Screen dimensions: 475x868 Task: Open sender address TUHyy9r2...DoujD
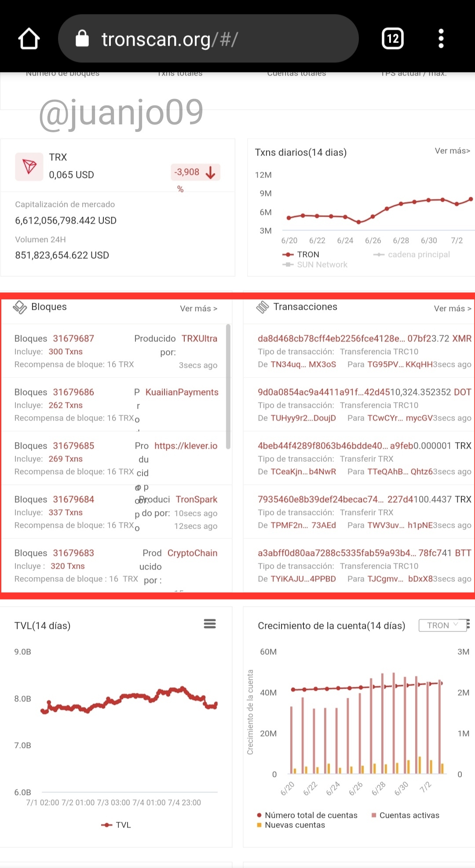pos(303,418)
